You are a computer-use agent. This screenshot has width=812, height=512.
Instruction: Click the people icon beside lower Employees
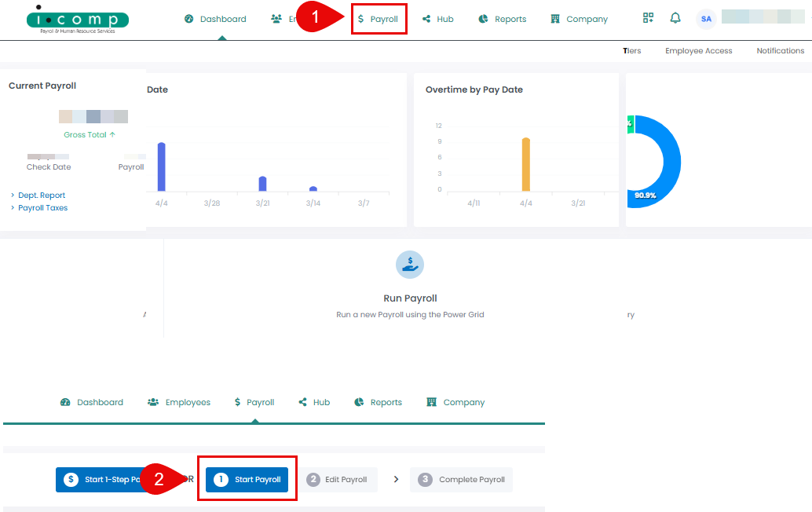(153, 402)
